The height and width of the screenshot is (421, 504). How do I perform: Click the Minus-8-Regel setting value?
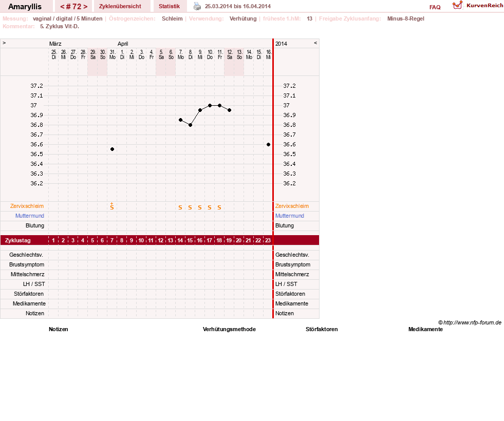406,18
